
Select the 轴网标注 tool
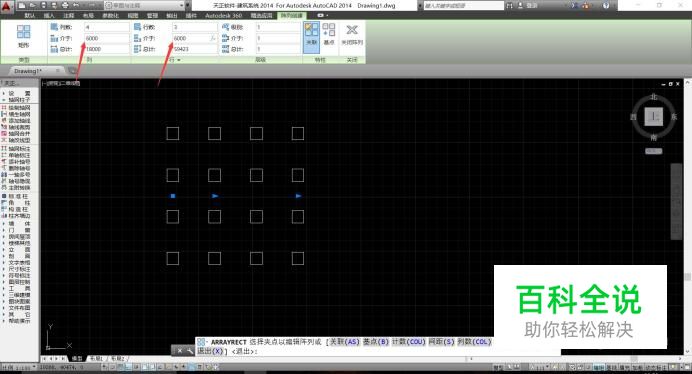(16, 149)
